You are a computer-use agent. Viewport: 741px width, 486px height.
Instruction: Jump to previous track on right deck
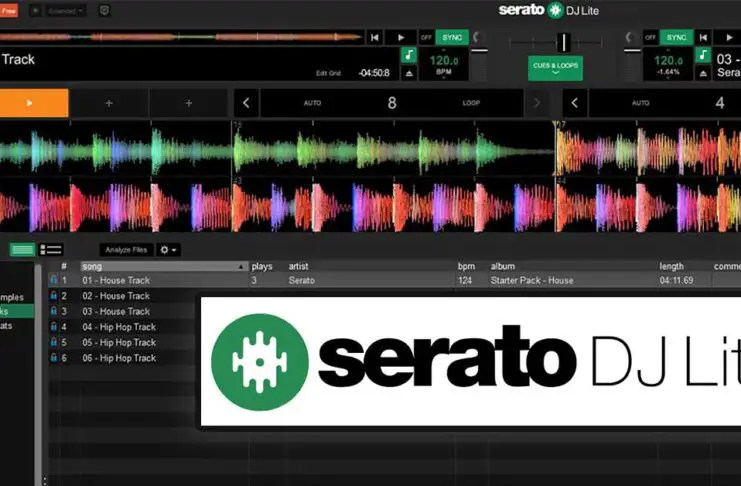tap(703, 37)
